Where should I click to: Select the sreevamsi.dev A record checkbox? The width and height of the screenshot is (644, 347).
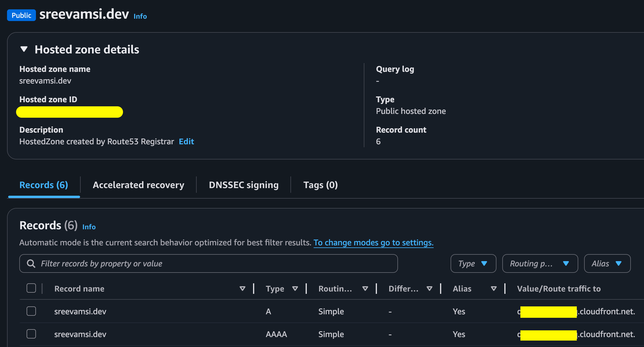[x=31, y=311]
